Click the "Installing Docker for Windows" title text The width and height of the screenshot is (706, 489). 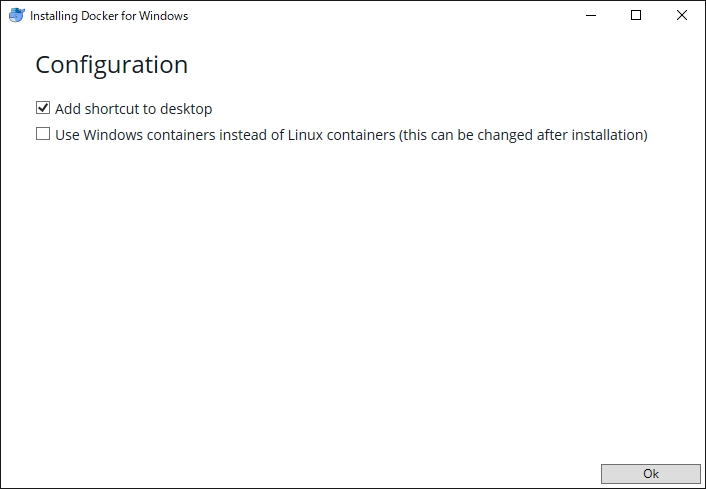(x=109, y=17)
